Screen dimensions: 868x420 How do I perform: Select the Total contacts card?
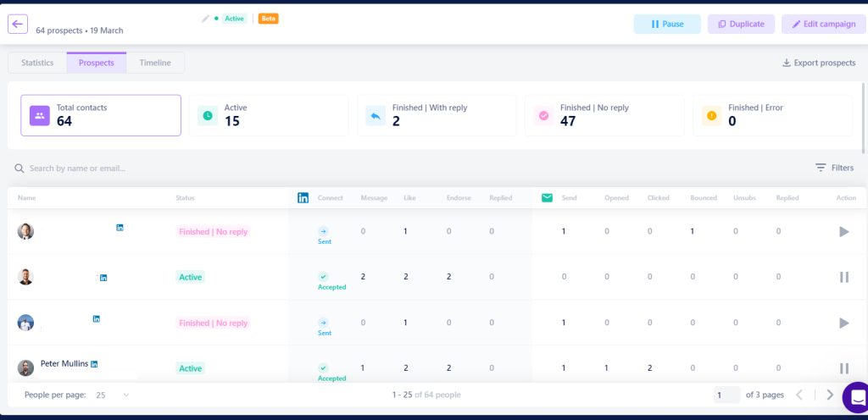(x=101, y=115)
